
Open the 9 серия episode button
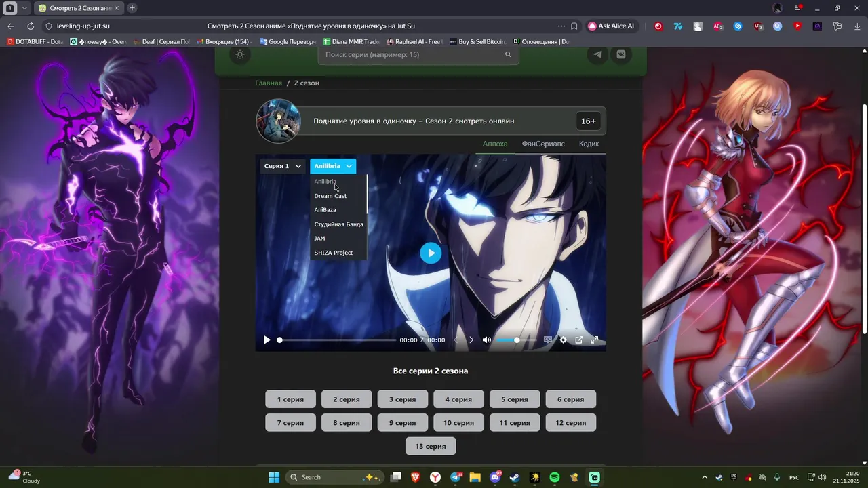(403, 422)
